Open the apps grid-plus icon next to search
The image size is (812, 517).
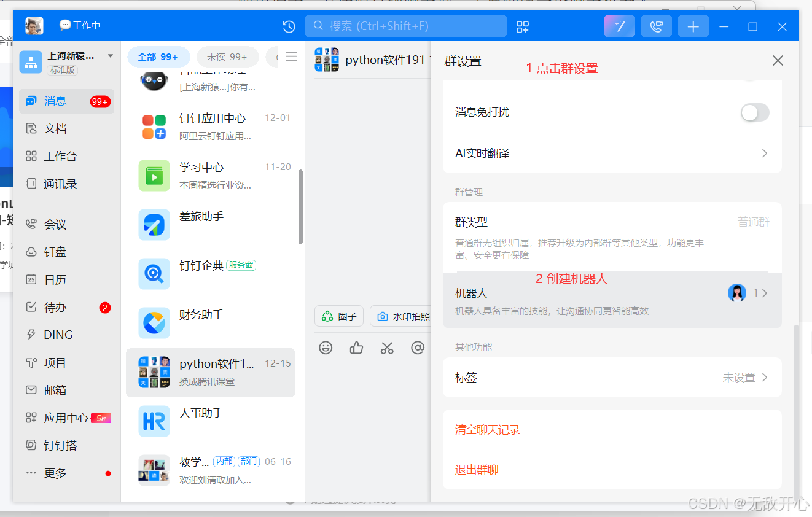(523, 26)
